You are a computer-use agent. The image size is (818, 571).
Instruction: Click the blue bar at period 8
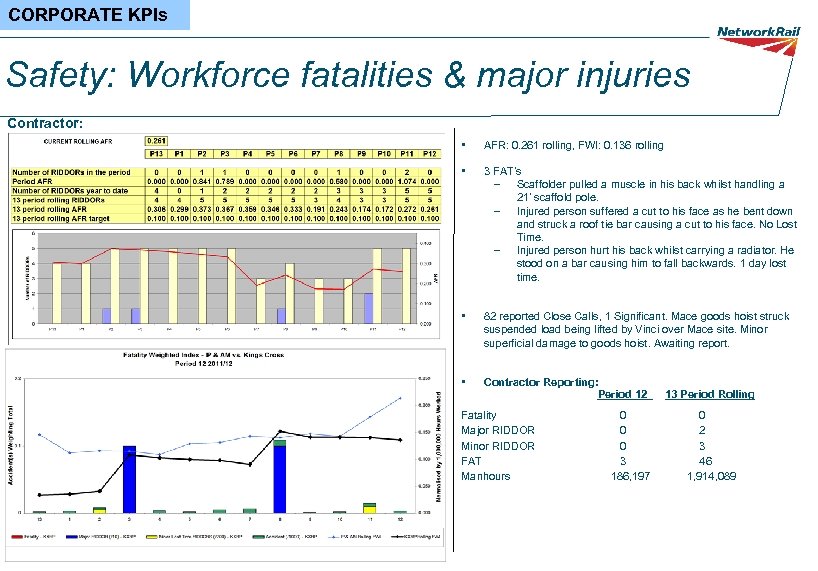[x=280, y=479]
